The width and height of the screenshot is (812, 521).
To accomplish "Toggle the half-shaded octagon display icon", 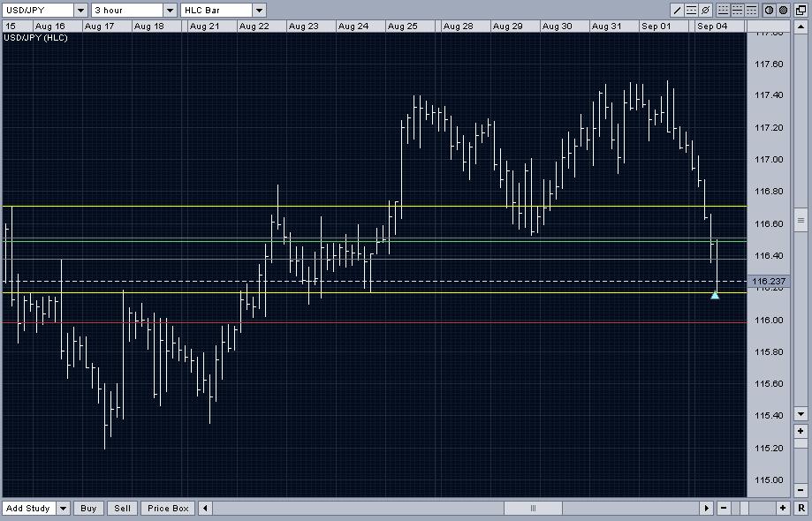I will [x=770, y=10].
